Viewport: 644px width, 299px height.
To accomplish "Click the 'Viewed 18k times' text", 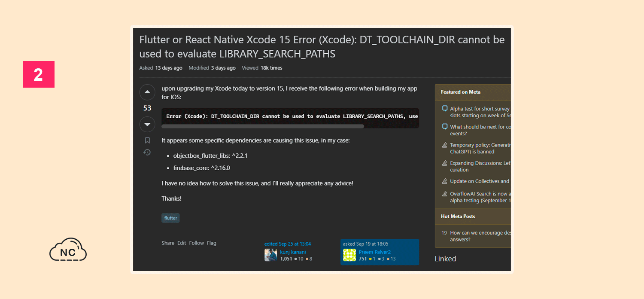I will point(262,68).
